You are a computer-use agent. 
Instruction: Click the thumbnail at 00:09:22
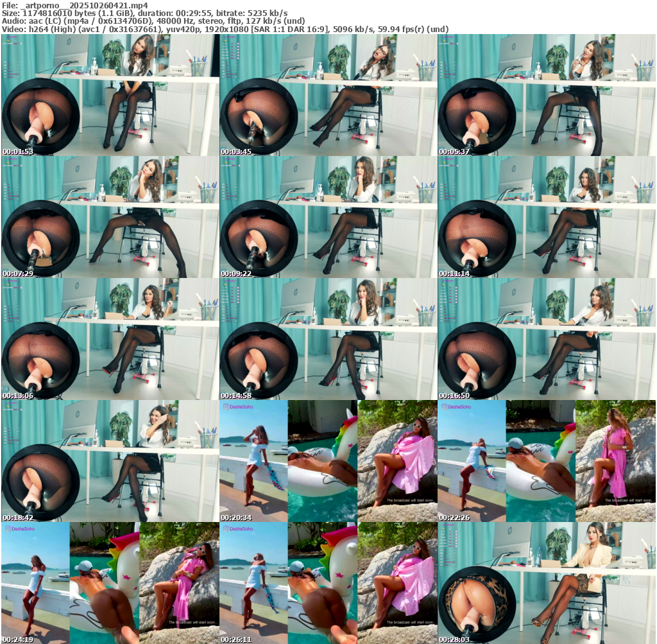pos(328,217)
